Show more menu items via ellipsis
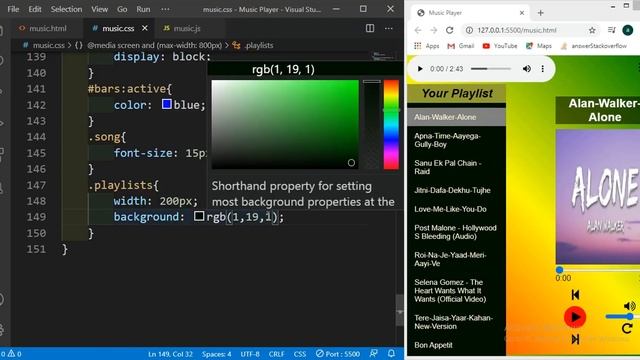This screenshot has width=640, height=360. (x=165, y=9)
